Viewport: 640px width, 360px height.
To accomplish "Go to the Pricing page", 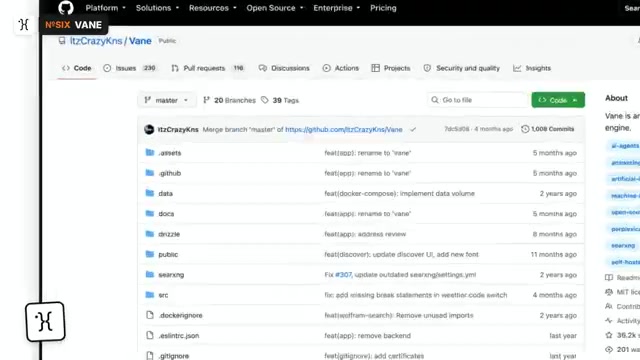I will (383, 8).
